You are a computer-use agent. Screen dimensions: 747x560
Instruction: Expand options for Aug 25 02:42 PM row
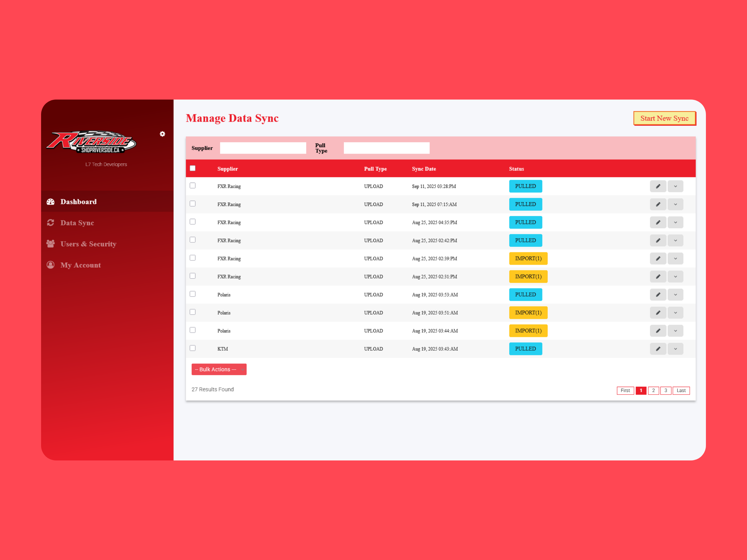coord(675,240)
